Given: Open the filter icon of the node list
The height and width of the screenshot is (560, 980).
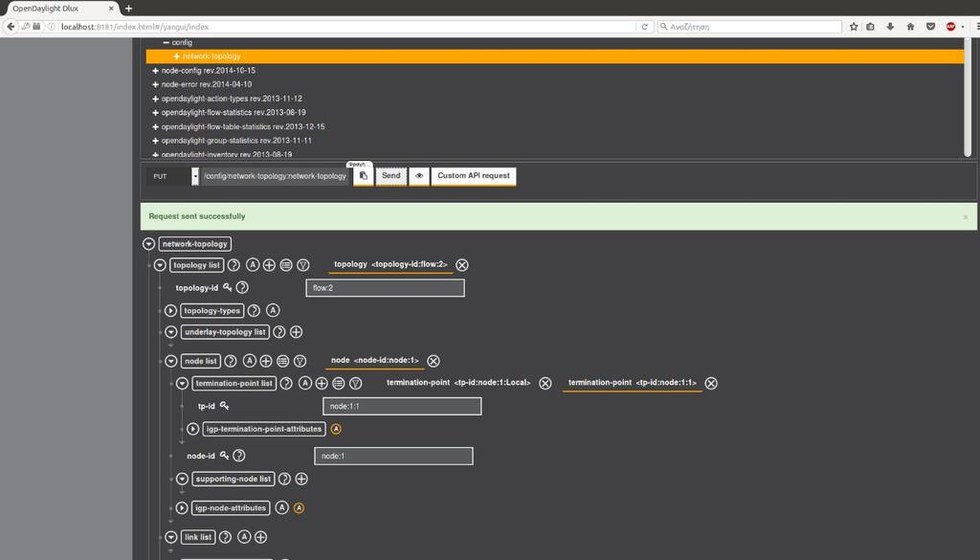Looking at the screenshot, I should [300, 361].
